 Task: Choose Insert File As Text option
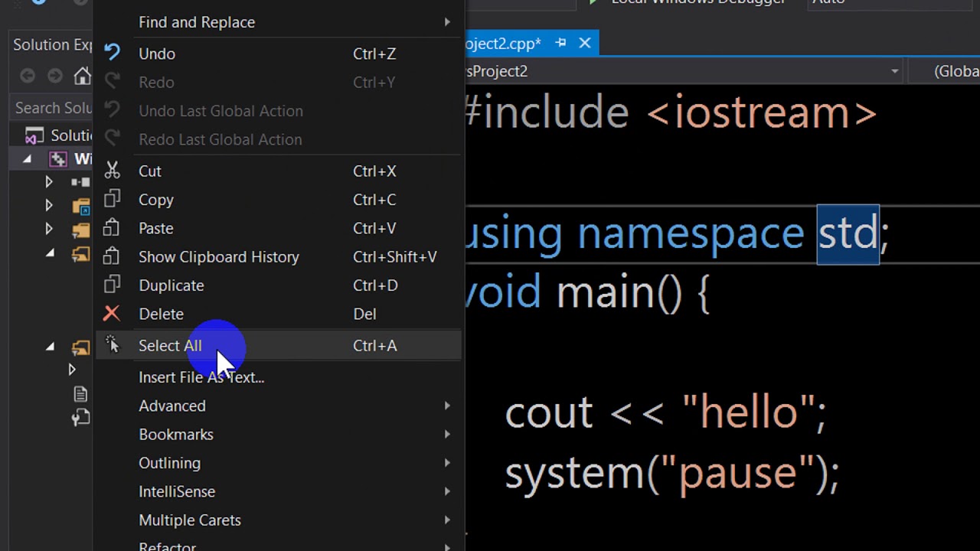279,377
